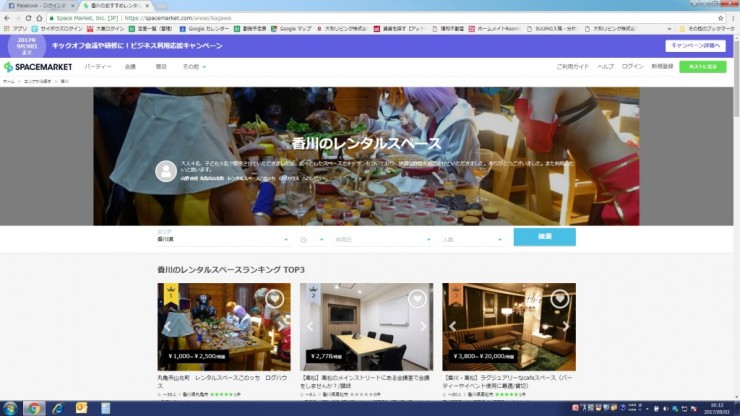Reload the page with refresh icon
The image size is (740, 416).
coord(28,18)
